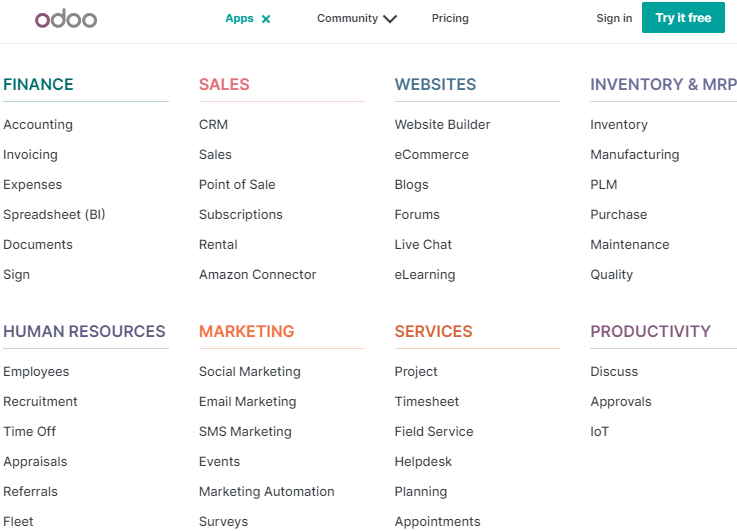Open Amazon Connector under Sales

tap(258, 274)
